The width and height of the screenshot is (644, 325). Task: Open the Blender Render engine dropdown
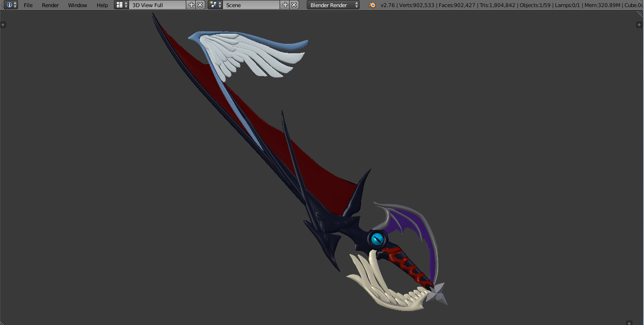(333, 5)
